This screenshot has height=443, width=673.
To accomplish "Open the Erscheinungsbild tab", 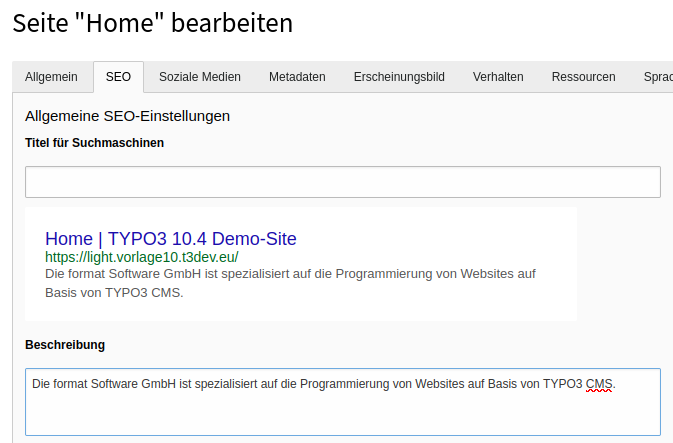I will [x=399, y=77].
